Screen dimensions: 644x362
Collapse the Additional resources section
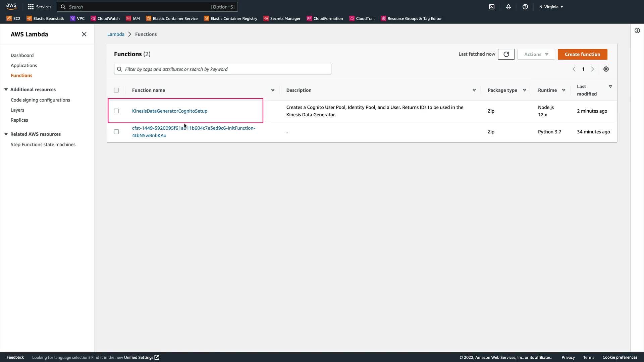point(6,89)
